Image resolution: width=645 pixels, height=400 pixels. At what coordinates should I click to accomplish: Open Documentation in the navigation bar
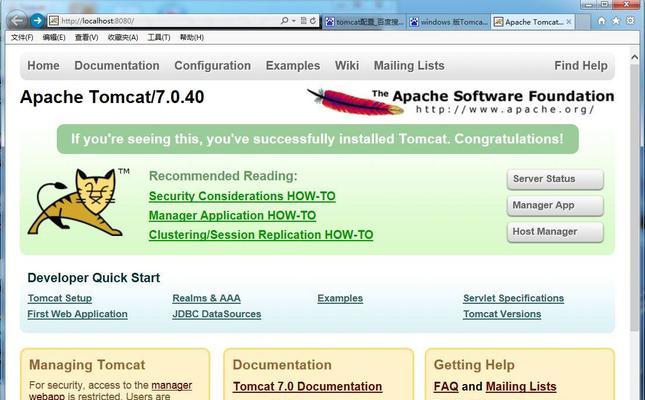click(117, 65)
